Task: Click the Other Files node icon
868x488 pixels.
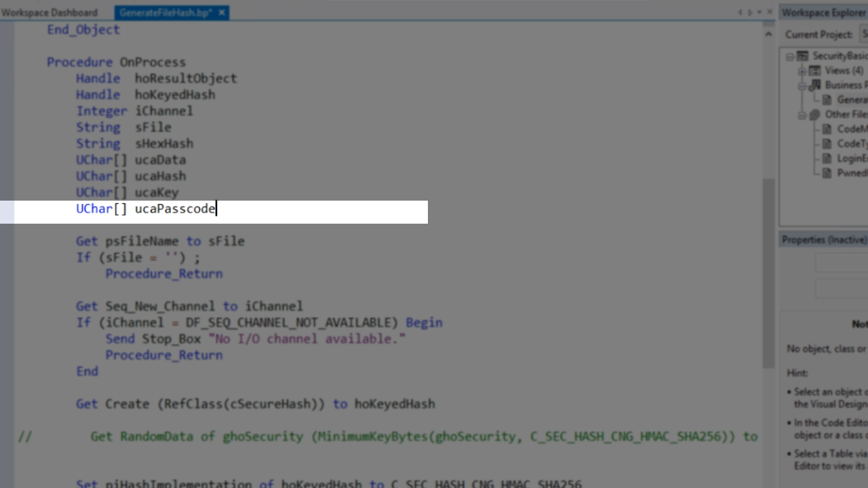Action: [814, 115]
